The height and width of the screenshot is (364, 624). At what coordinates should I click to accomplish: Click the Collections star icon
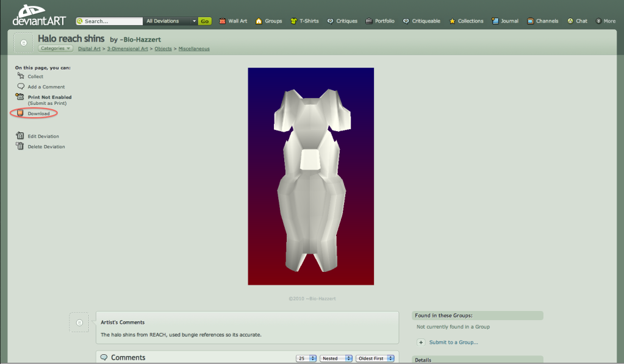coord(452,21)
